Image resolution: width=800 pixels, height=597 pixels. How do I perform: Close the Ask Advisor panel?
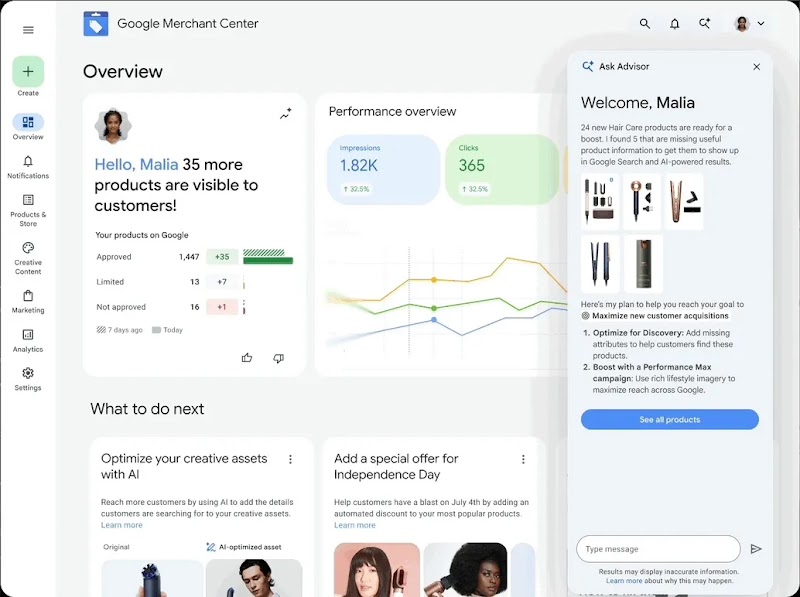click(757, 67)
